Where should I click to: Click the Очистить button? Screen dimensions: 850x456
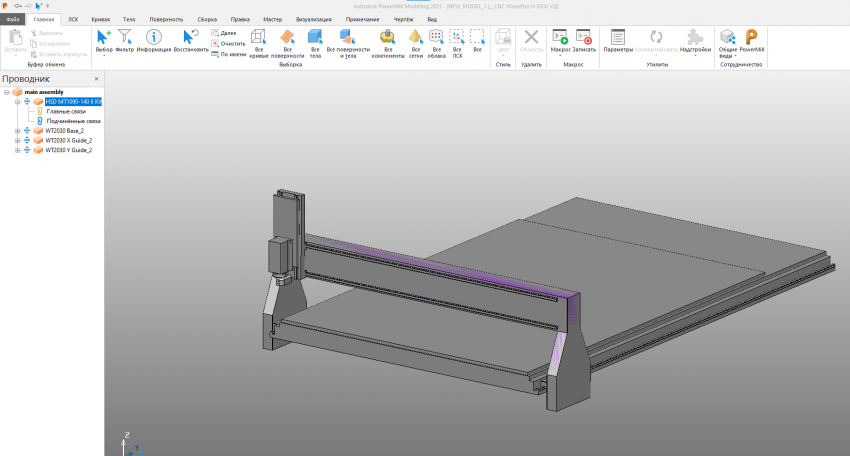point(228,44)
